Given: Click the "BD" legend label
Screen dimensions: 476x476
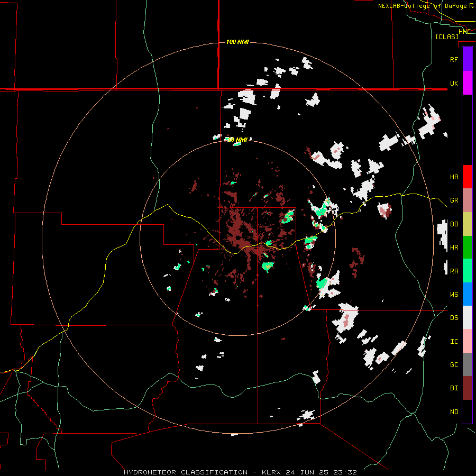Looking at the screenshot, I should pos(454,224).
